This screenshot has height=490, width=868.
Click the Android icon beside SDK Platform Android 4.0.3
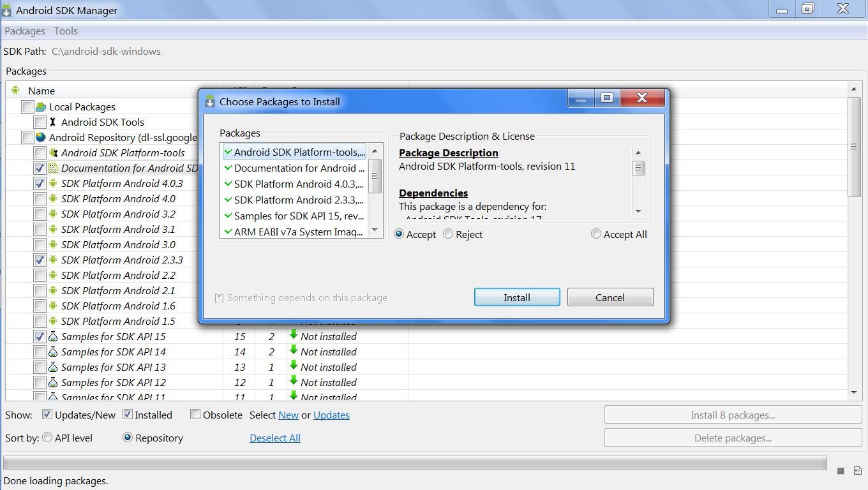[x=53, y=184]
